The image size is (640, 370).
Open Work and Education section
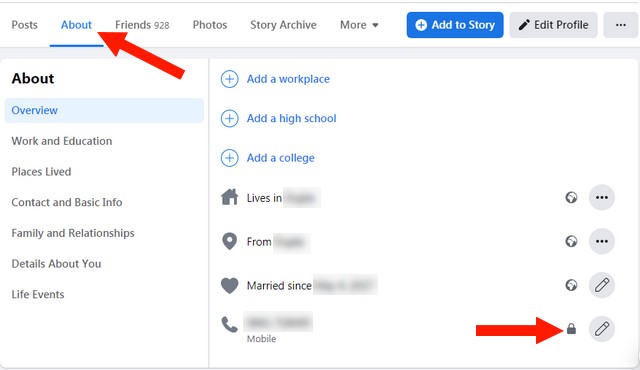click(62, 141)
